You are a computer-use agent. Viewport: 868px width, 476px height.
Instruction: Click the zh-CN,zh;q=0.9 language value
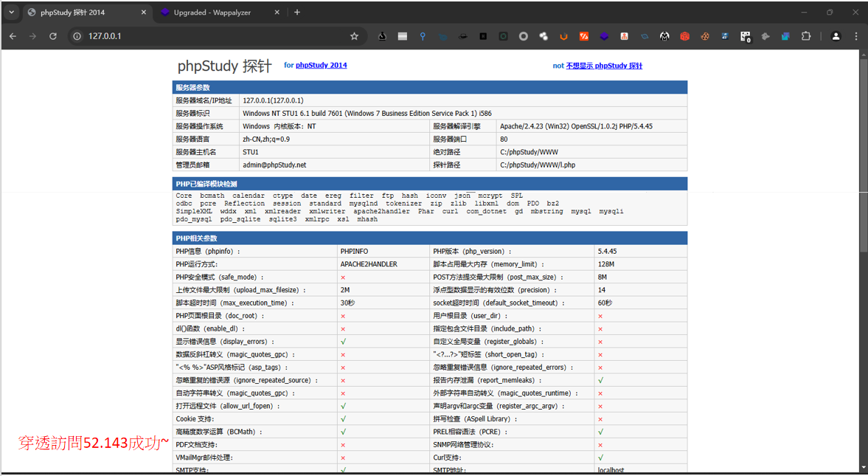pyautogui.click(x=266, y=139)
